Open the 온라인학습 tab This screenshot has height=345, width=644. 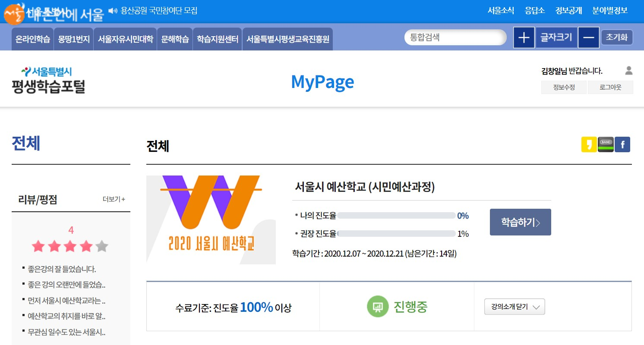pyautogui.click(x=32, y=39)
